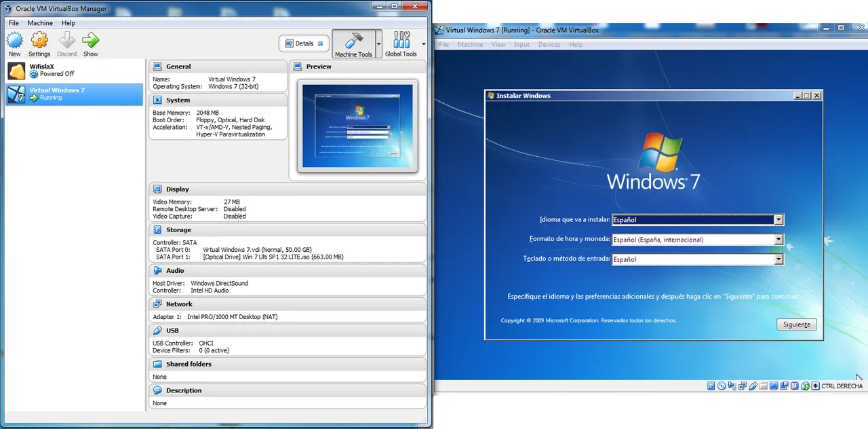Open the Devices menu in the VM window
The width and height of the screenshot is (868, 429).
pyautogui.click(x=549, y=45)
